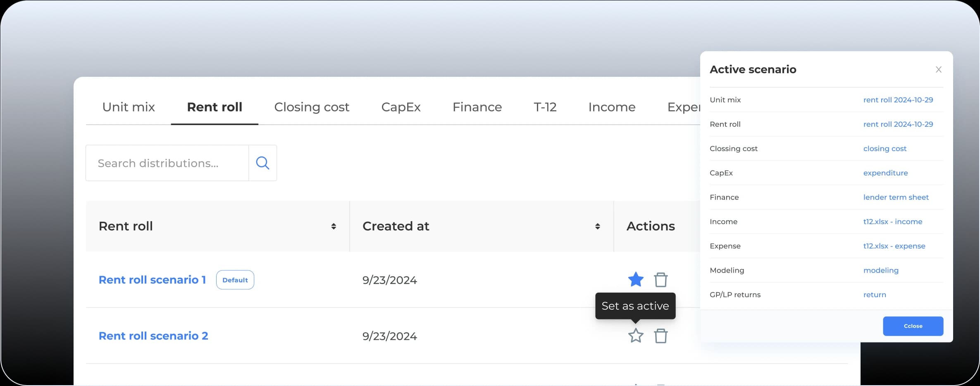Viewport: 980px width, 386px height.
Task: Switch to the Income tab
Action: 612,107
